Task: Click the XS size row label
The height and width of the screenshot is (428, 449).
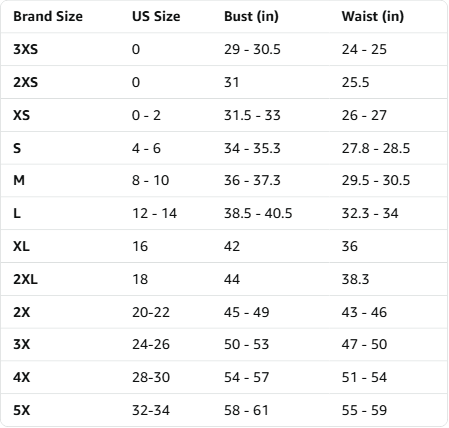Action: coord(21,115)
